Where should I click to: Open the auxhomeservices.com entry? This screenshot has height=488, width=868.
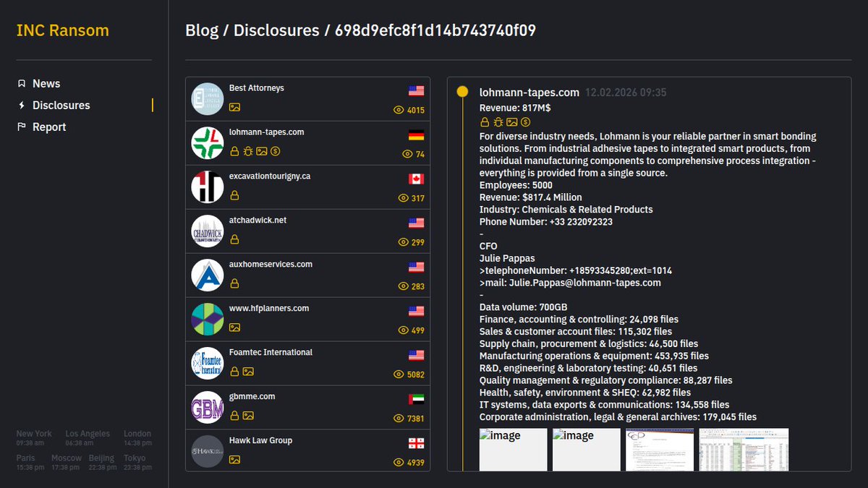pos(308,275)
